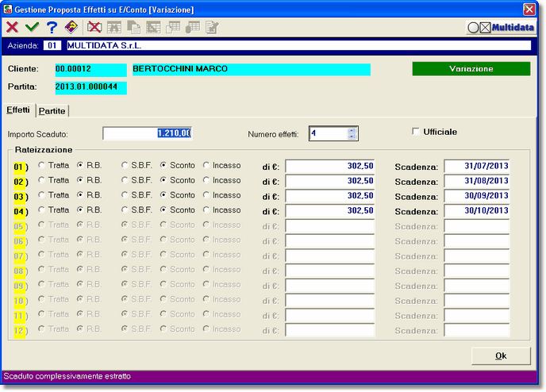The width and height of the screenshot is (546, 392).
Task: Click Scadenza field showing 30/09/2013
Action: pos(477,196)
